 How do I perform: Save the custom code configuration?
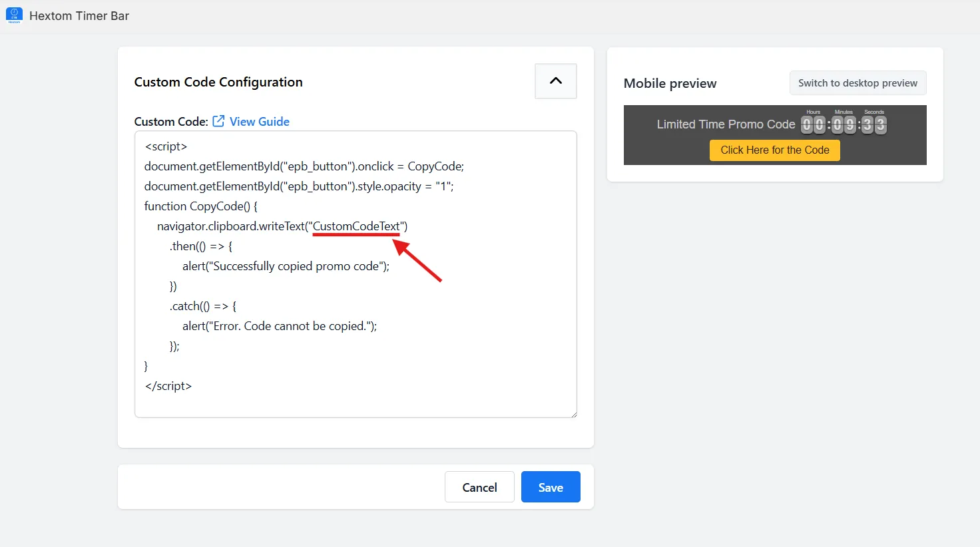[551, 487]
